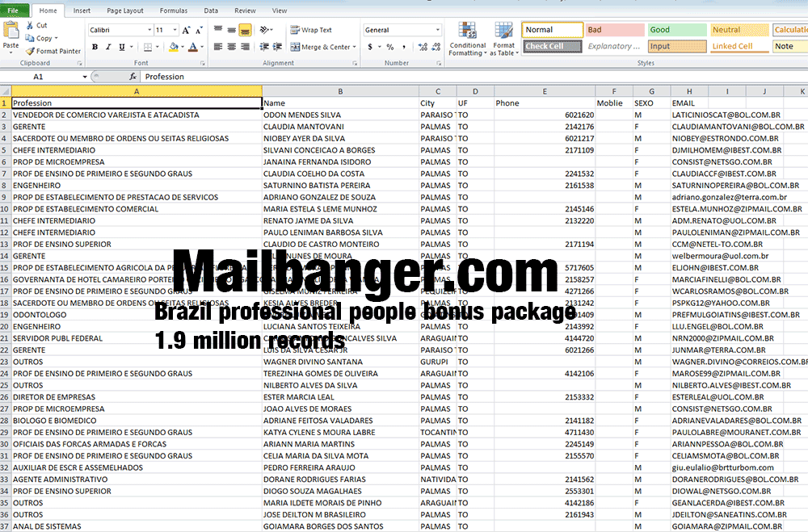Open Number dialog launcher
Screen dimensions: 808x532
pos(439,63)
